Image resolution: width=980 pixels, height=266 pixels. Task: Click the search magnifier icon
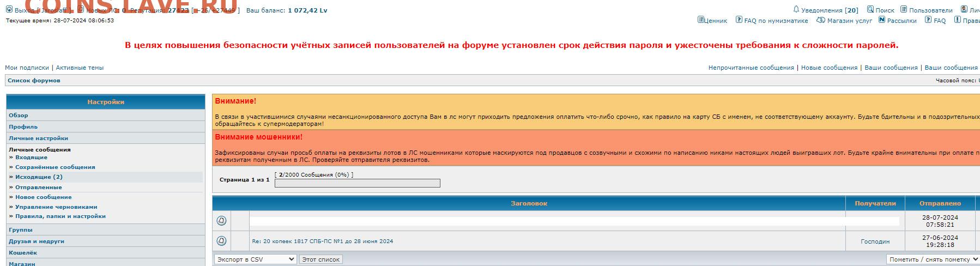point(870,9)
